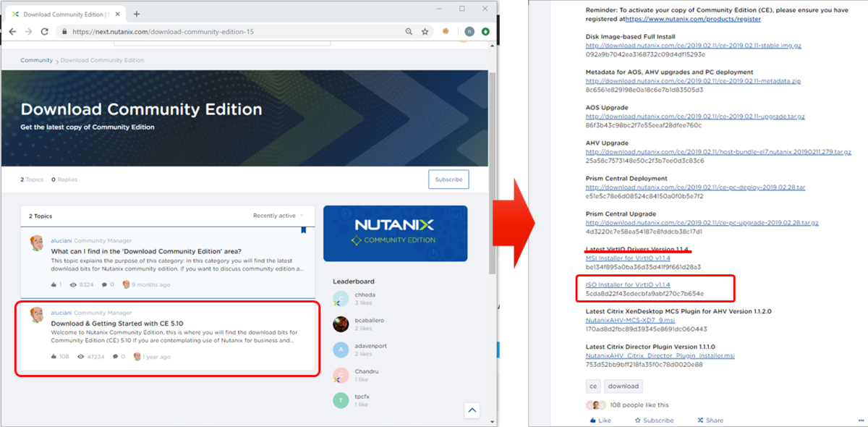Click '108 people like this' text
Screen dimensions: 868x427
639,405
